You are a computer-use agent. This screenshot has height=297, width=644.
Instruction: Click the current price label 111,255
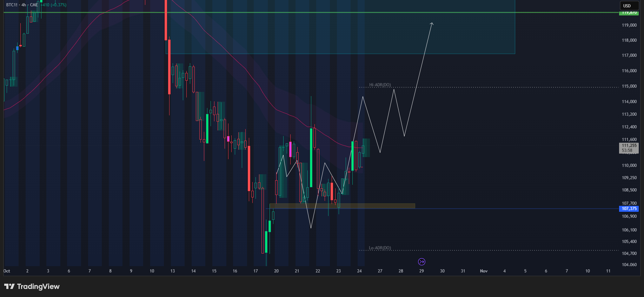click(629, 146)
